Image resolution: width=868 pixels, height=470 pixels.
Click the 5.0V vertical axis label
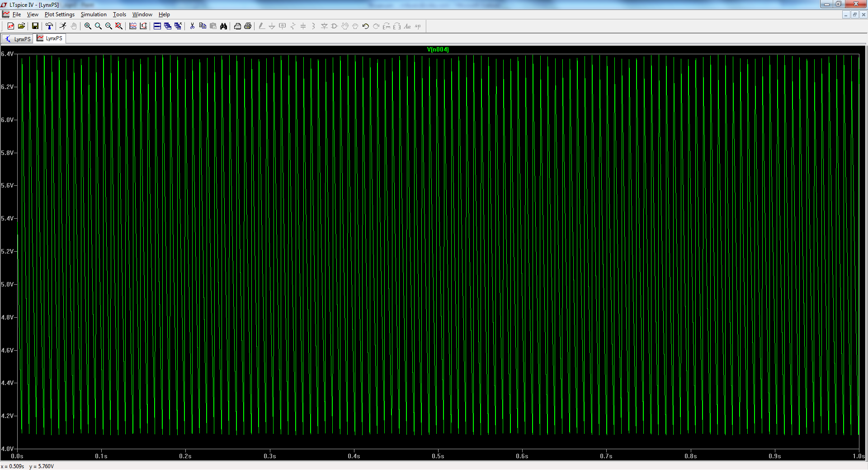pyautogui.click(x=7, y=284)
